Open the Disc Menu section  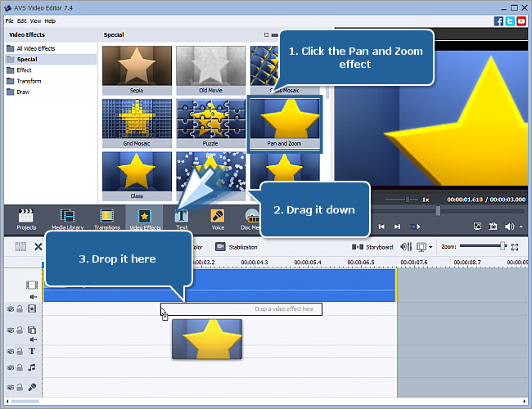(250, 219)
